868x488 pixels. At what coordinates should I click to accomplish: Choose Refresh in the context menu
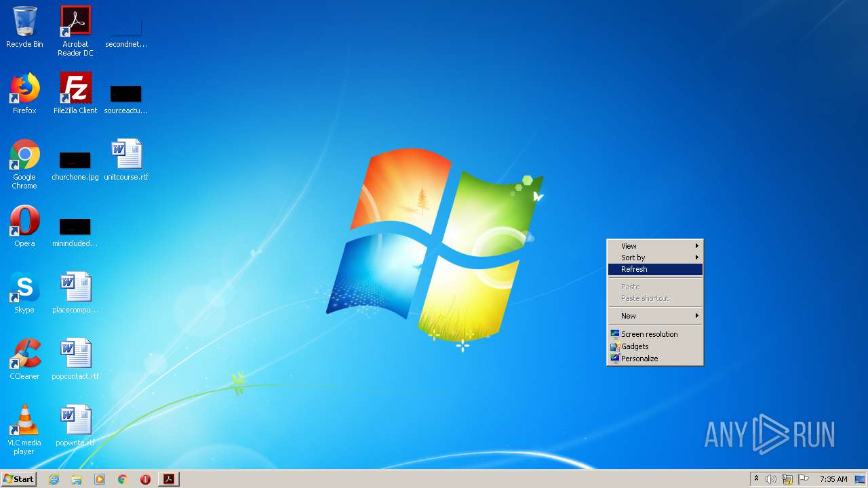[x=655, y=269]
